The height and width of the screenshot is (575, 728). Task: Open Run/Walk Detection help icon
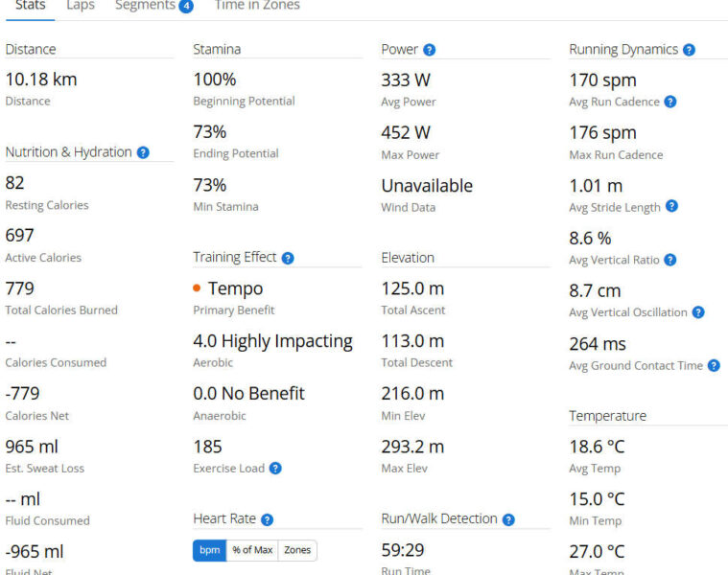[x=508, y=519]
